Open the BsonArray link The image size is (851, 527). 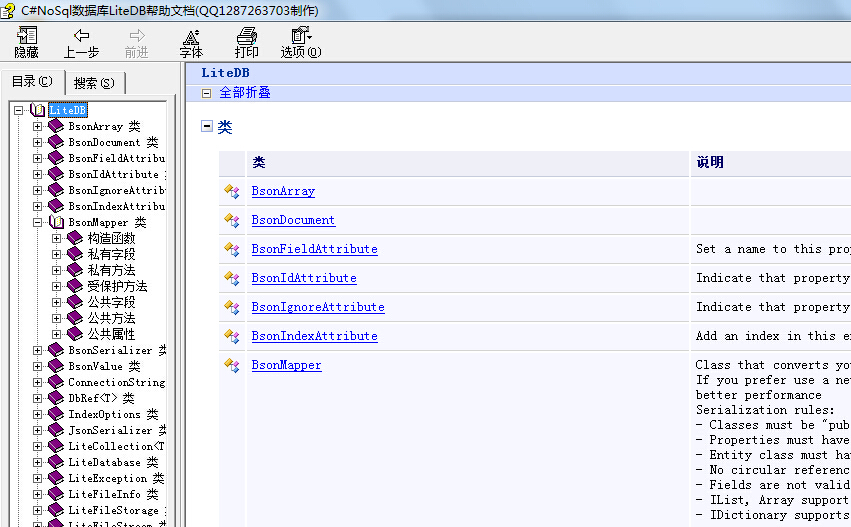pos(283,191)
